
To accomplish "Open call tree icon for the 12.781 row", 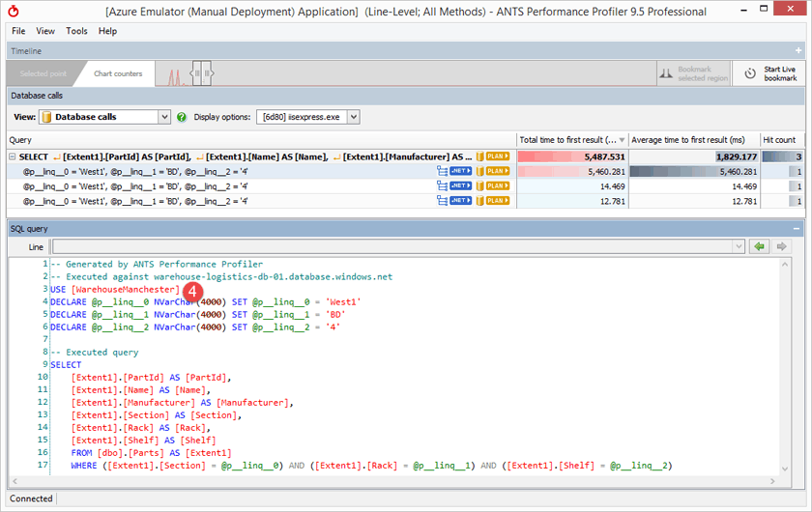I will (442, 200).
